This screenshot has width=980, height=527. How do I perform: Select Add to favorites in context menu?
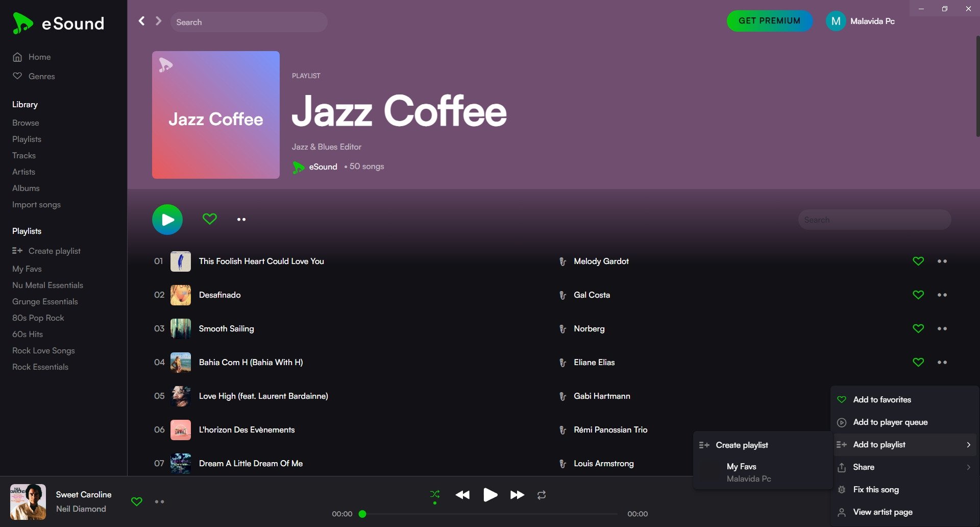(x=904, y=399)
